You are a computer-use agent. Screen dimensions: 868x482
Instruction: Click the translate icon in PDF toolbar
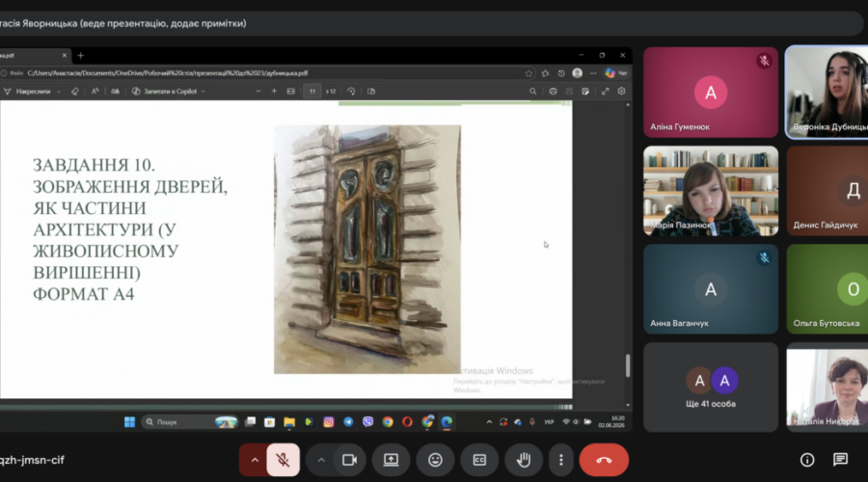pos(115,92)
